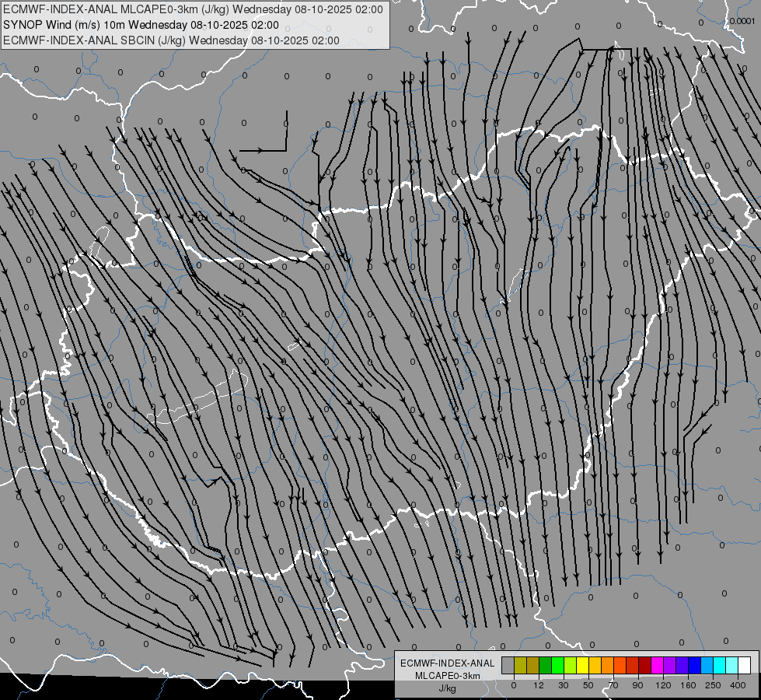Click the large white-outlined lake on the map
761x700 pixels.
[198, 397]
